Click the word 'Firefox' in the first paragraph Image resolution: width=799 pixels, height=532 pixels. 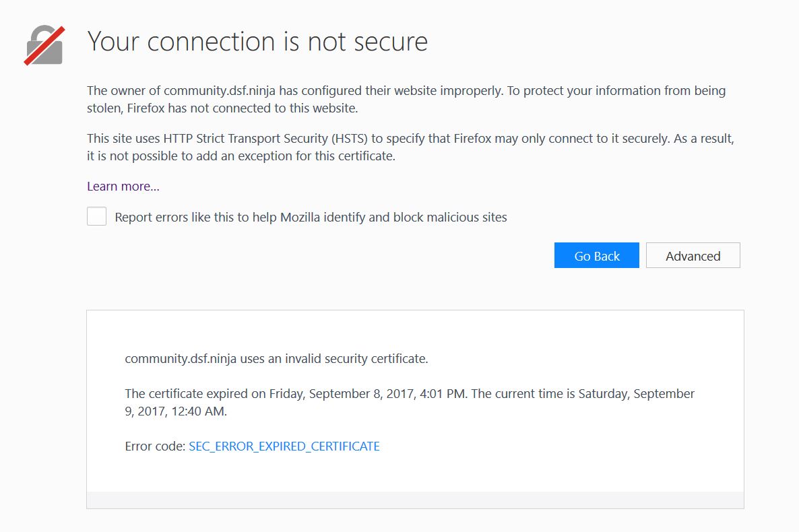(x=146, y=108)
